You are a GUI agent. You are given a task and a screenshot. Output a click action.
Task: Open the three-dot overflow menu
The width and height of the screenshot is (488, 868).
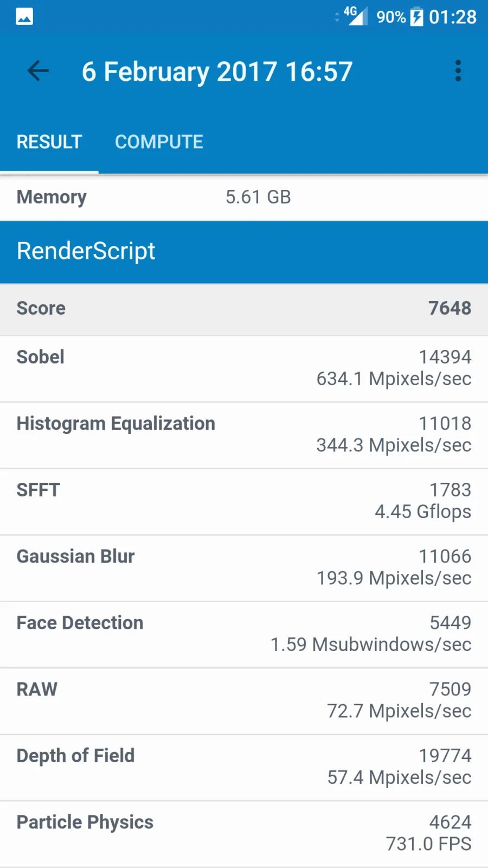(x=458, y=71)
